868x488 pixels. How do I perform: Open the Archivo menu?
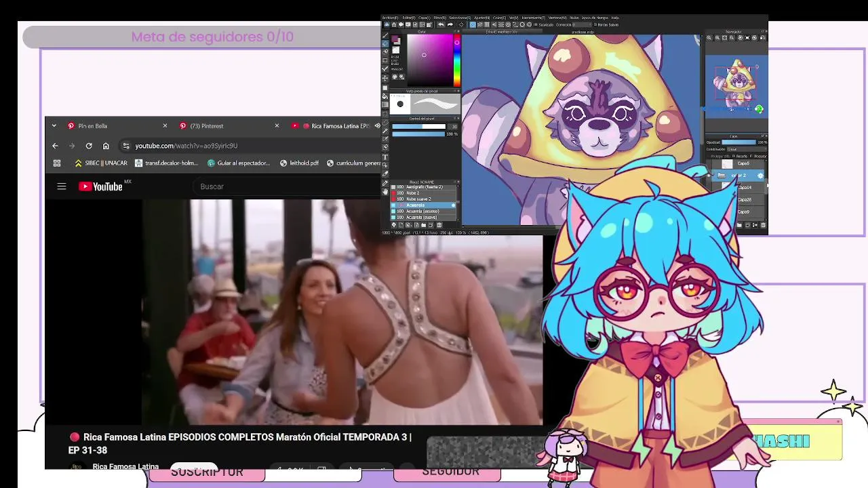(390, 18)
